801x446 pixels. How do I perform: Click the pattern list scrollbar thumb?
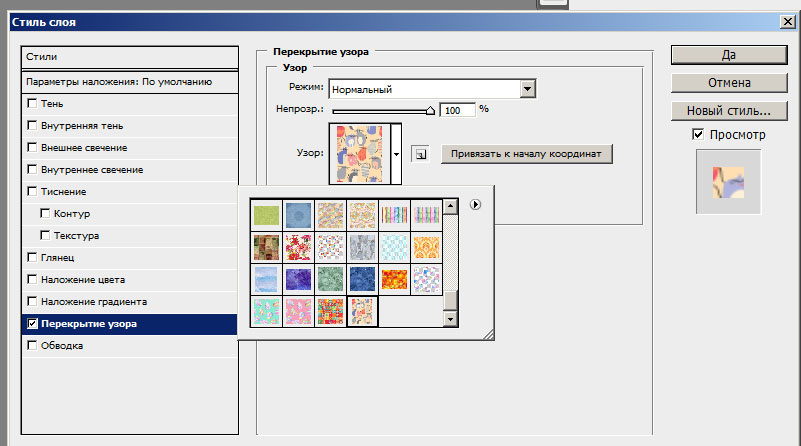pyautogui.click(x=450, y=300)
